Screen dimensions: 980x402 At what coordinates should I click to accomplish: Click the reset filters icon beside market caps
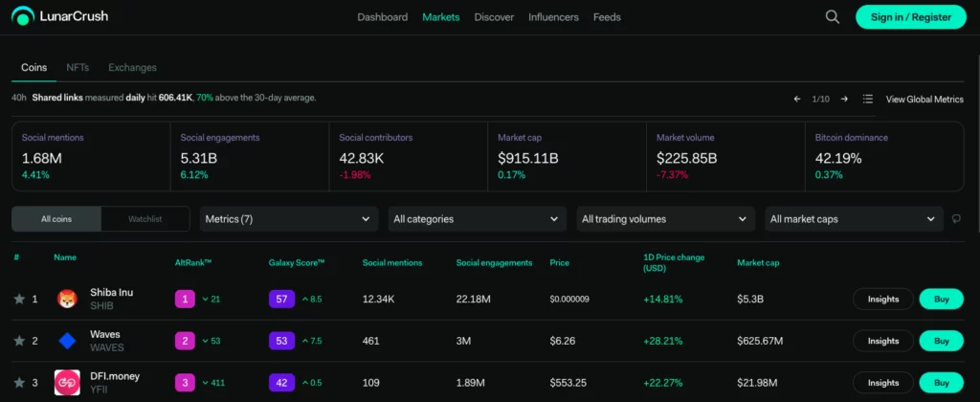click(956, 219)
